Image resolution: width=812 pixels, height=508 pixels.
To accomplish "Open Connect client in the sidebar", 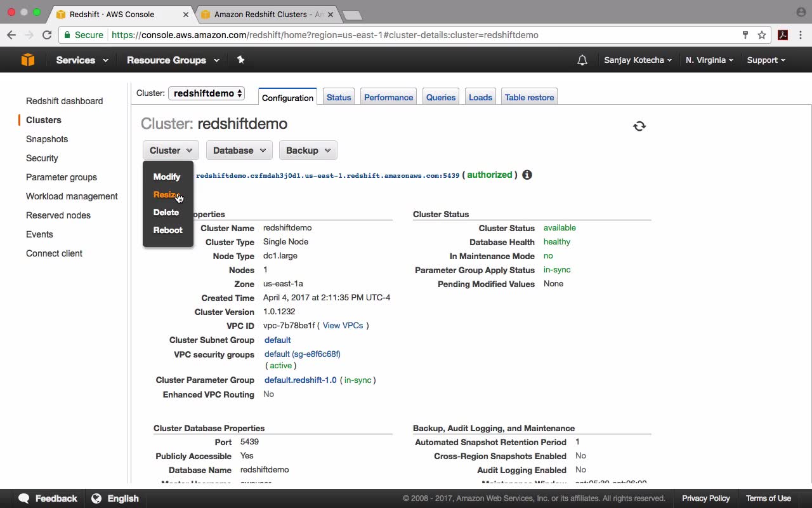I will point(54,253).
